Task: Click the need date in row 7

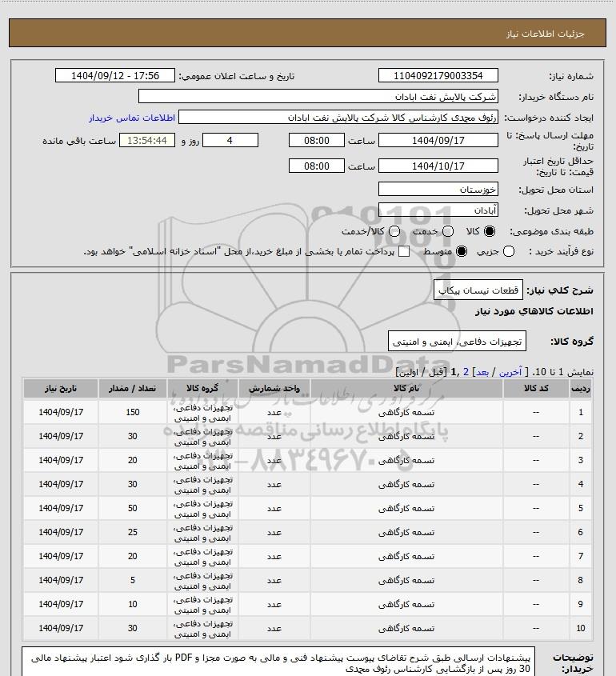Action: pyautogui.click(x=61, y=556)
